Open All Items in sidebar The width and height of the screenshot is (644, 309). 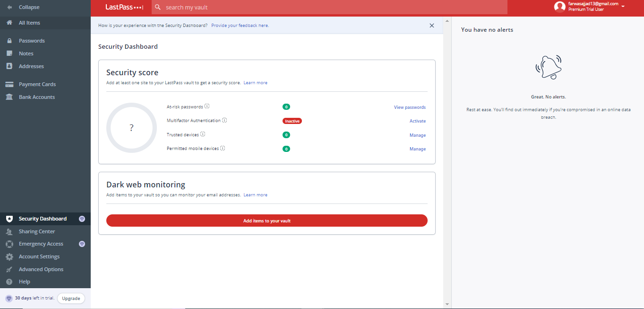[45, 23]
